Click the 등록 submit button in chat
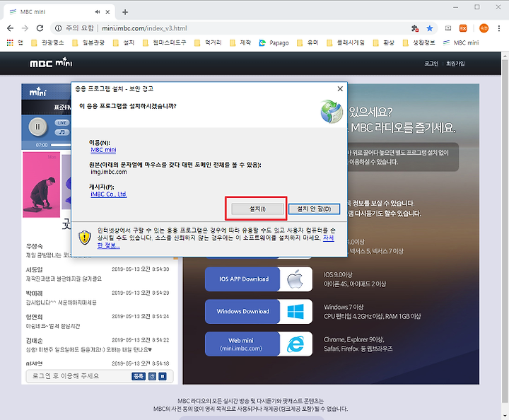The width and height of the screenshot is (509, 420). pos(139,376)
